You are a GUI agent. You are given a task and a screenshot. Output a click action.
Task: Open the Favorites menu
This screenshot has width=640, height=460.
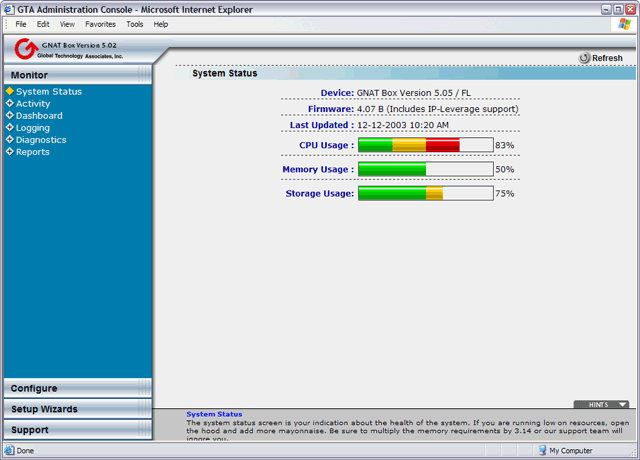(x=100, y=24)
